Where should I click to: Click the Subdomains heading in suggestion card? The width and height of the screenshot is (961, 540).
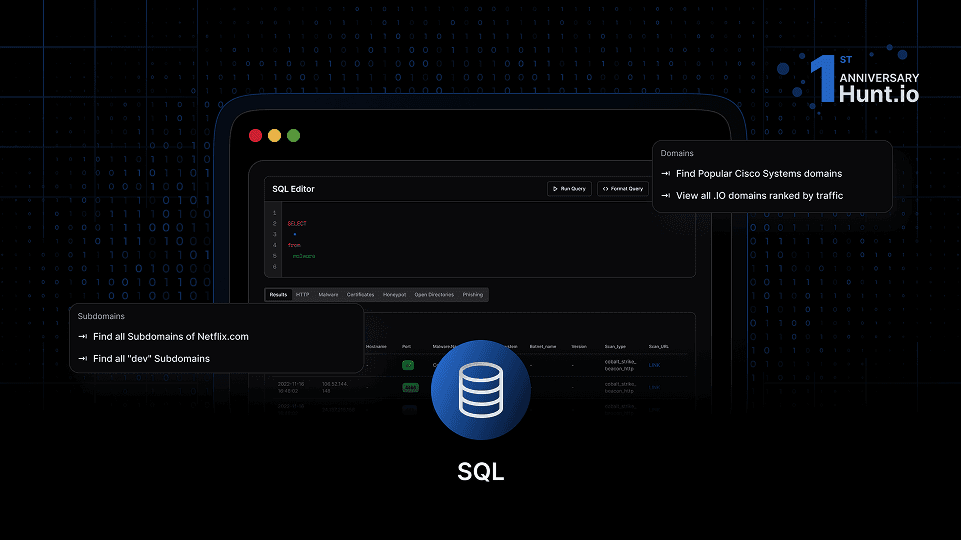[101, 316]
